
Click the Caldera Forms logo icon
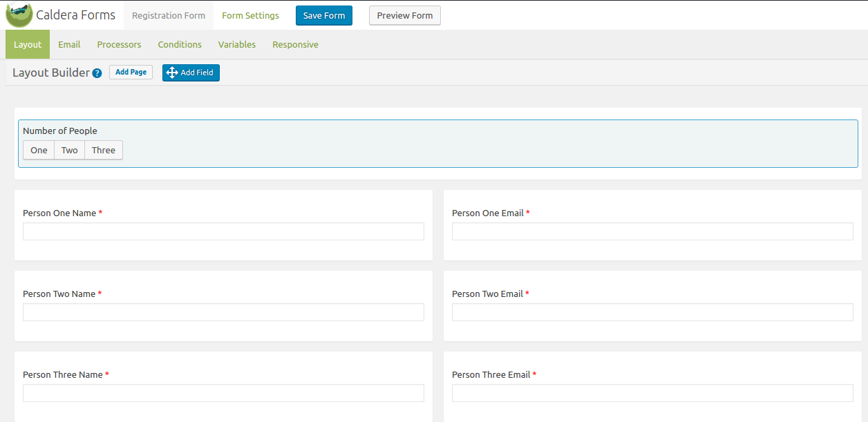tap(19, 15)
